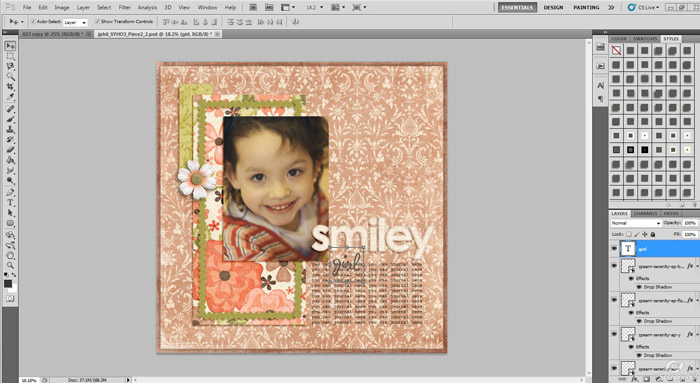The width and height of the screenshot is (700, 383).
Task: Click the Essentials workspace button
Action: point(517,7)
